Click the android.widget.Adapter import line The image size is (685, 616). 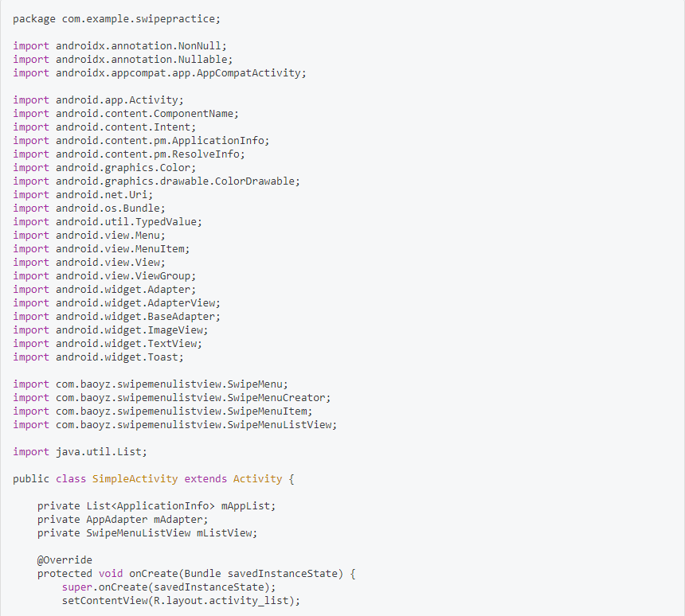pyautogui.click(x=104, y=290)
